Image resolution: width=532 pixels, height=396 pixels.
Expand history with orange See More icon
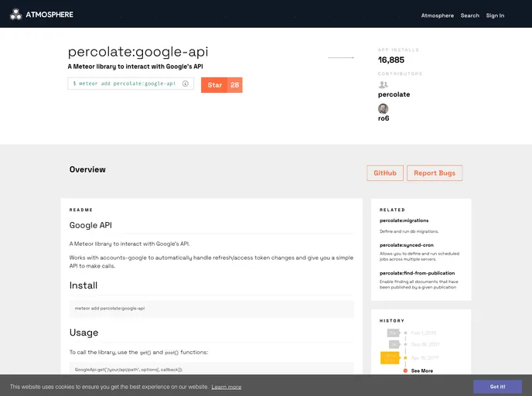coord(405,370)
